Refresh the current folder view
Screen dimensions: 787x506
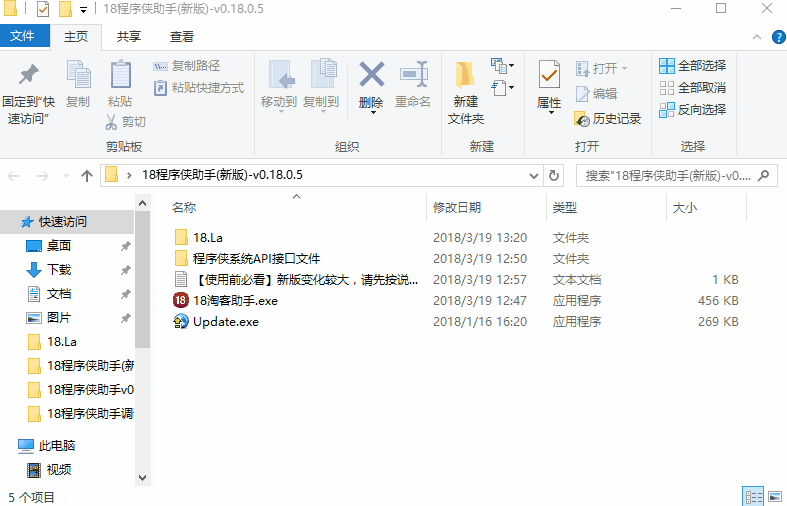pos(555,175)
